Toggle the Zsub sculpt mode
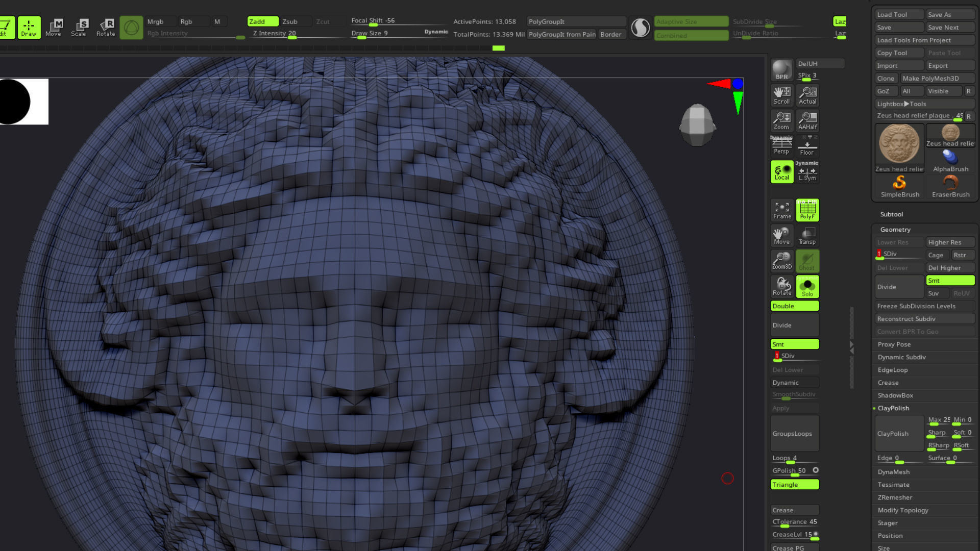980x551 pixels. point(295,21)
